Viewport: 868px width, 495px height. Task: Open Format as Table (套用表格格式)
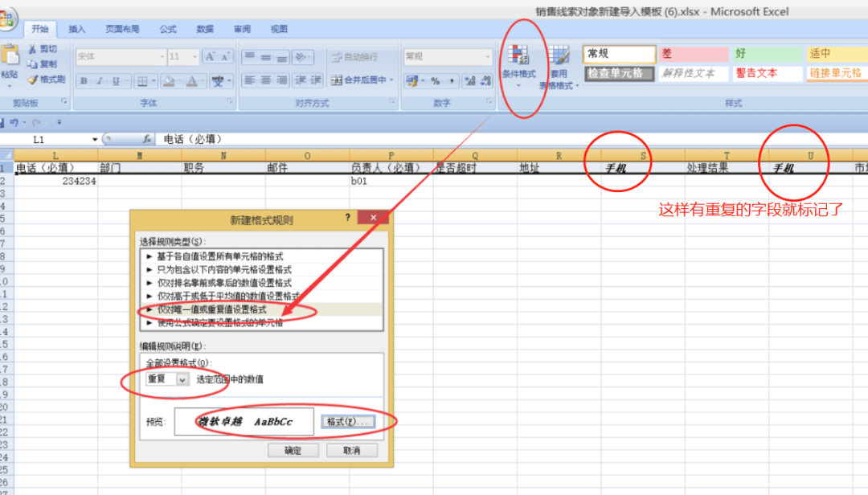click(x=559, y=67)
